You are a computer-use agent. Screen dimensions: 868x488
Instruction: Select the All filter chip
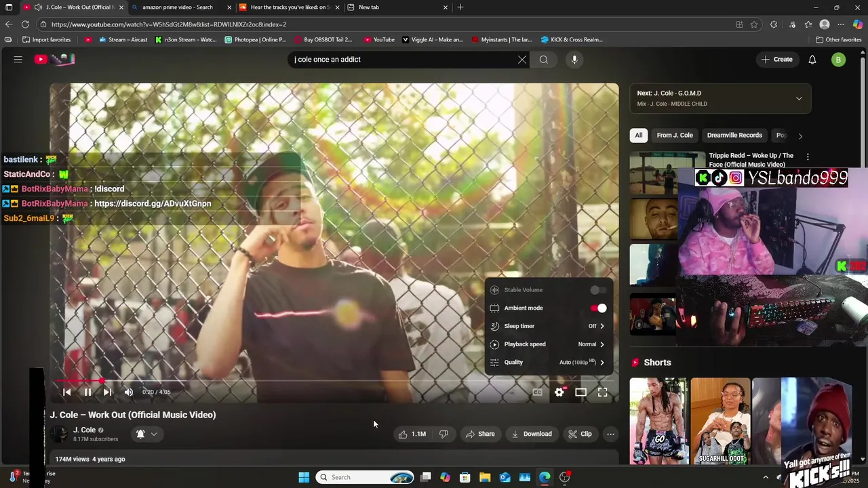coord(639,135)
